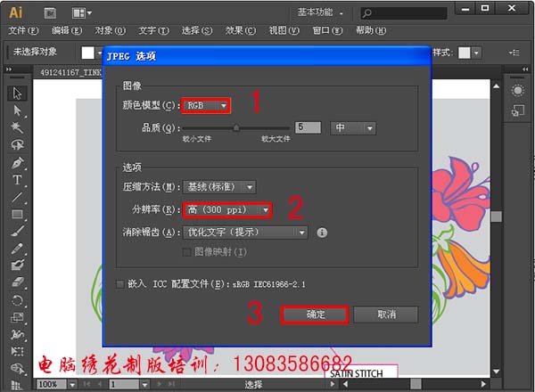Open the File menu
The width and height of the screenshot is (535, 392).
pyautogui.click(x=23, y=30)
